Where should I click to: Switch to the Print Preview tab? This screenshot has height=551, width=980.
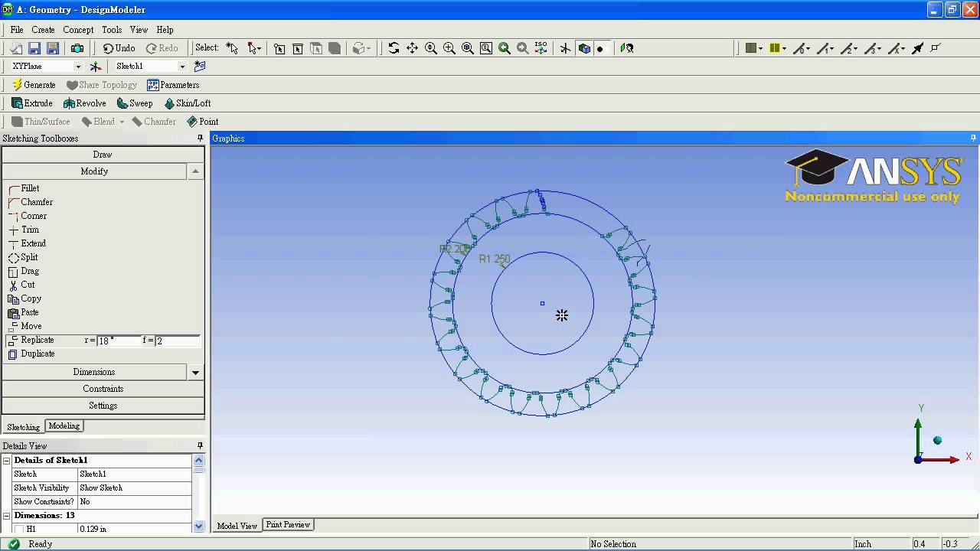click(x=288, y=524)
